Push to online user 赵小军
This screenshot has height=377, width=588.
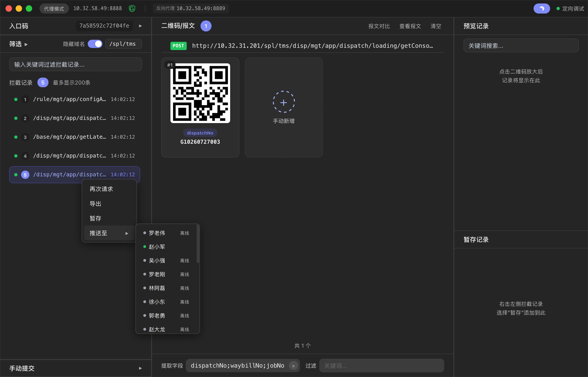click(167, 247)
